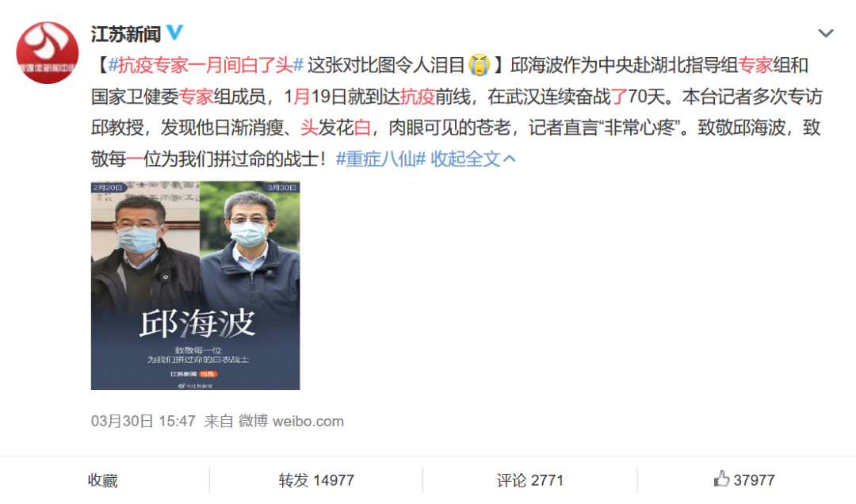
Task: Click the collapse arrow next to 收起全文
Action: 510,159
